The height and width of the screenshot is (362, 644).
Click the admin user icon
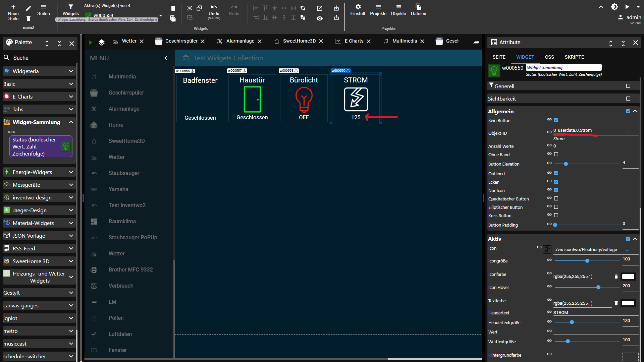pyautogui.click(x=621, y=17)
